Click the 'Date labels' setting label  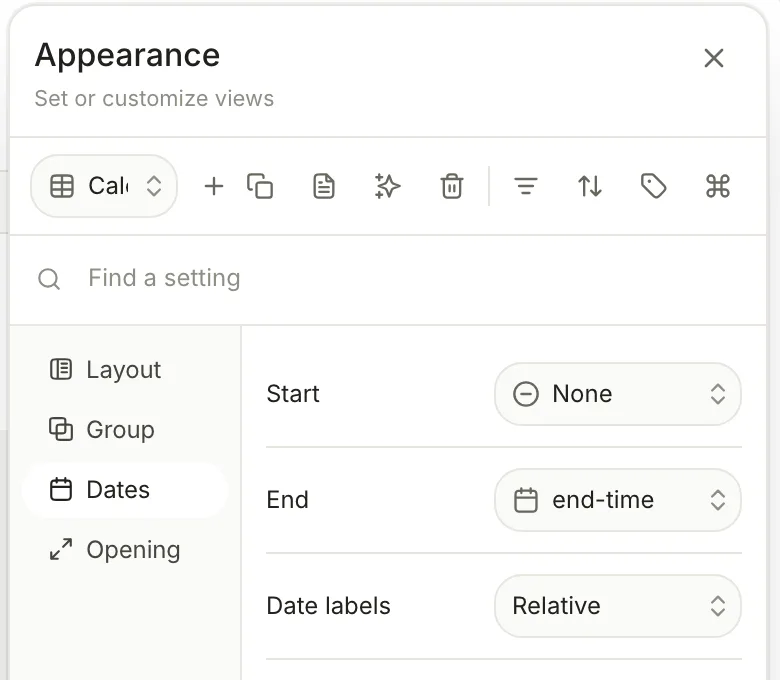pyautogui.click(x=328, y=606)
